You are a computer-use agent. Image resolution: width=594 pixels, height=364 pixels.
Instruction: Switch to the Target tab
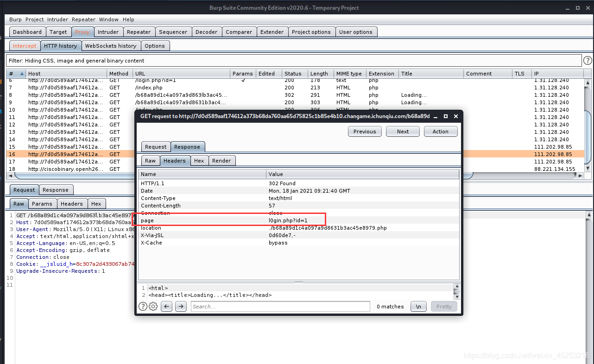tap(58, 32)
